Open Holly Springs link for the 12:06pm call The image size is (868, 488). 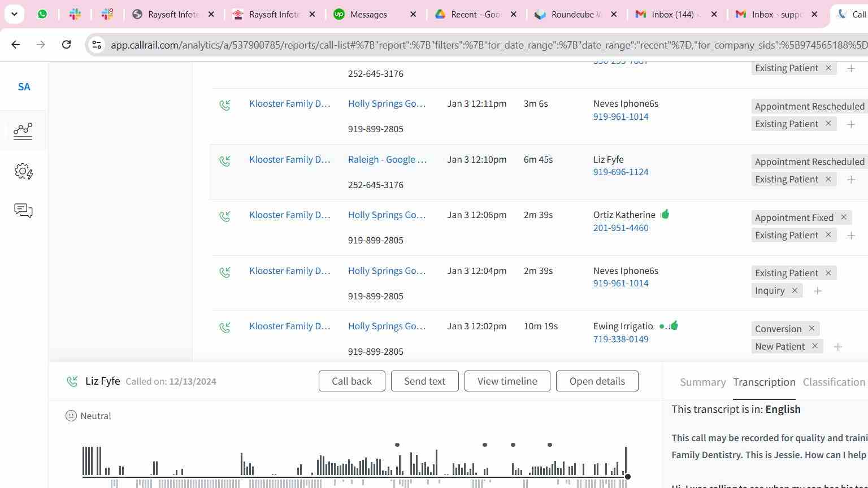[x=387, y=215]
